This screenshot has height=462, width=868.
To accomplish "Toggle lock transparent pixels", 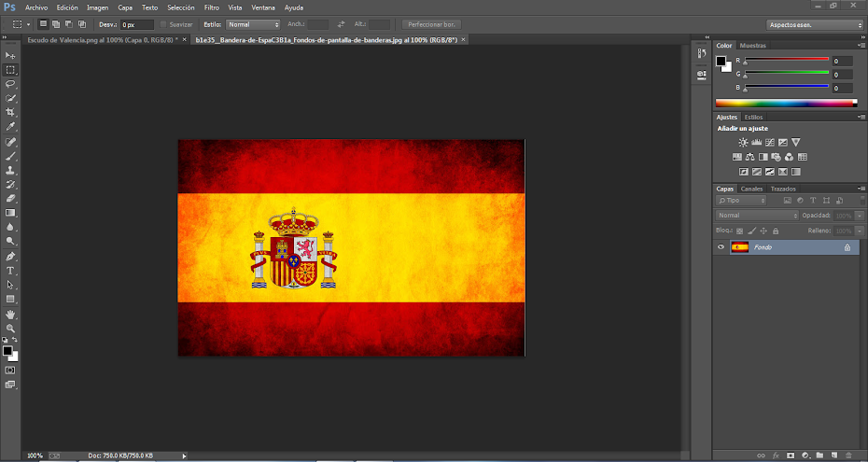I will (739, 231).
